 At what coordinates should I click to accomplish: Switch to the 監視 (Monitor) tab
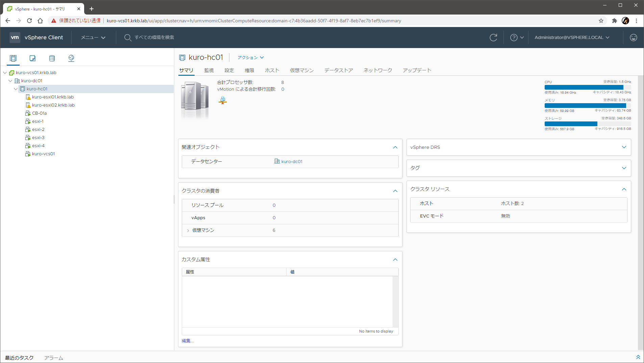[x=209, y=70]
